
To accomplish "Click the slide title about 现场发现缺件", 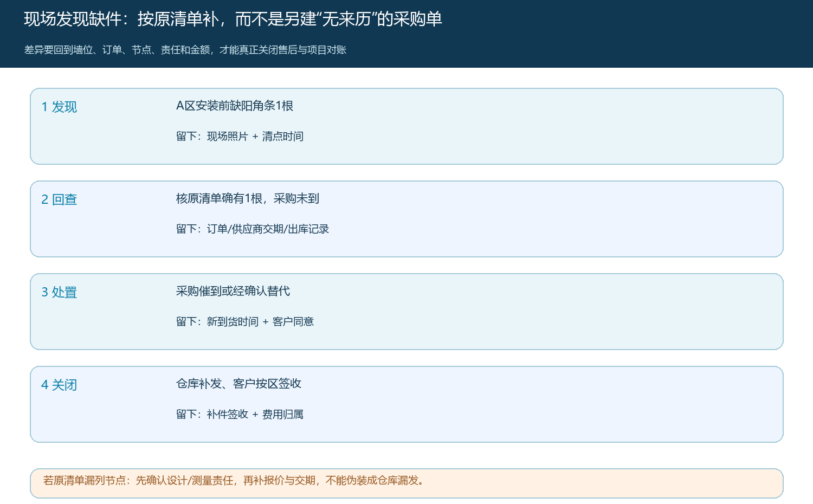I will pyautogui.click(x=233, y=19).
